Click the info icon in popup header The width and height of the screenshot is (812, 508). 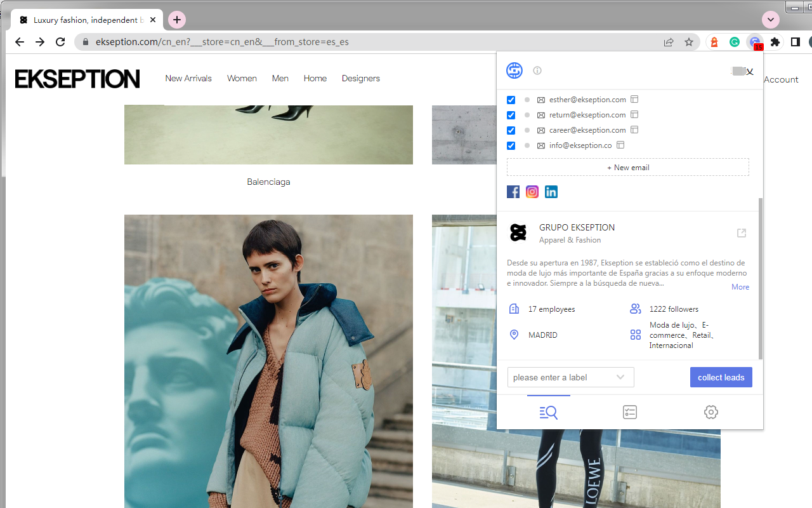537,70
